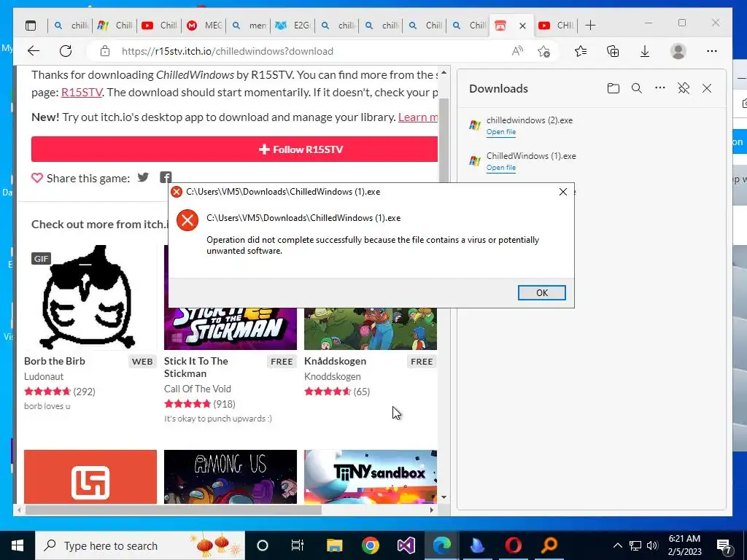Click the taskbar search box

pyautogui.click(x=140, y=545)
